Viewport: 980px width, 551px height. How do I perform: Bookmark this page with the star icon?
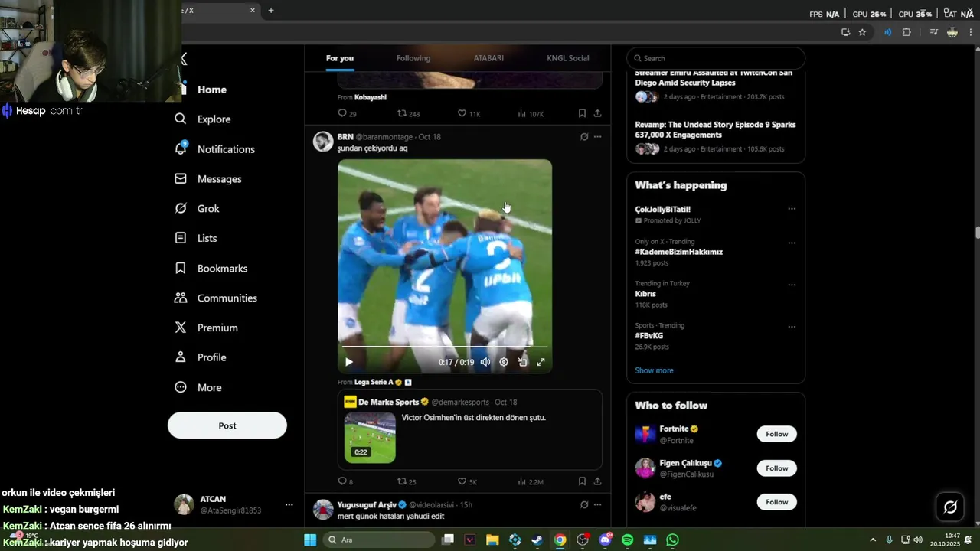click(862, 32)
